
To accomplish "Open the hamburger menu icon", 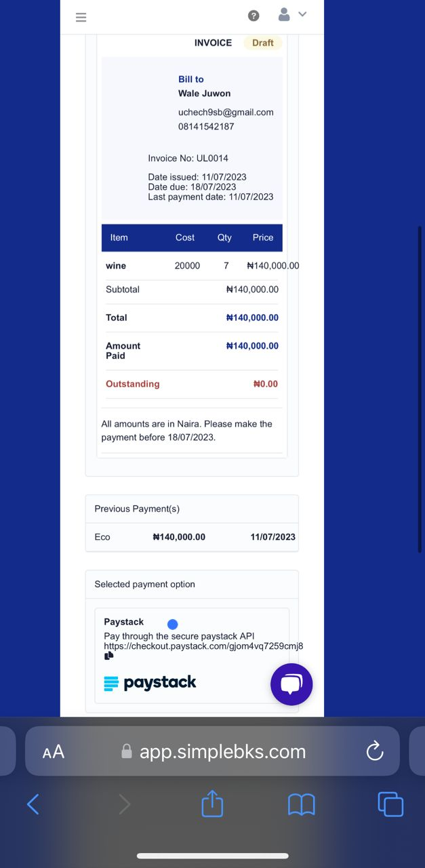I will click(81, 17).
